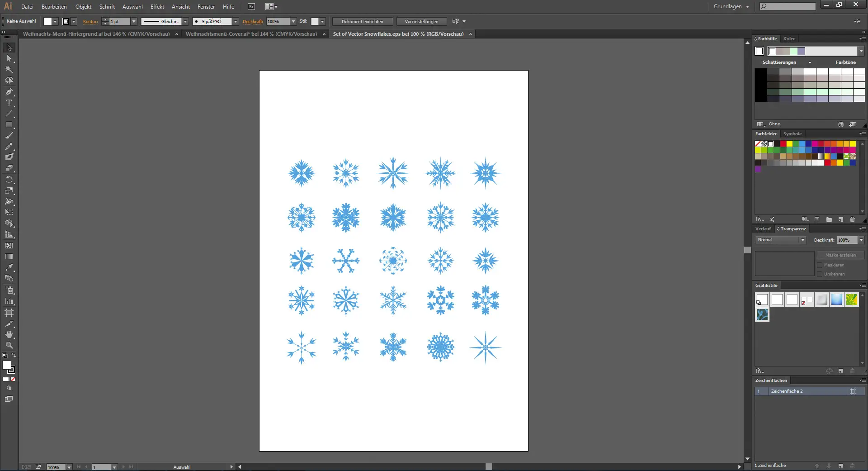Swap fill and stroke colors
The width and height of the screenshot is (868, 471).
[x=14, y=356]
